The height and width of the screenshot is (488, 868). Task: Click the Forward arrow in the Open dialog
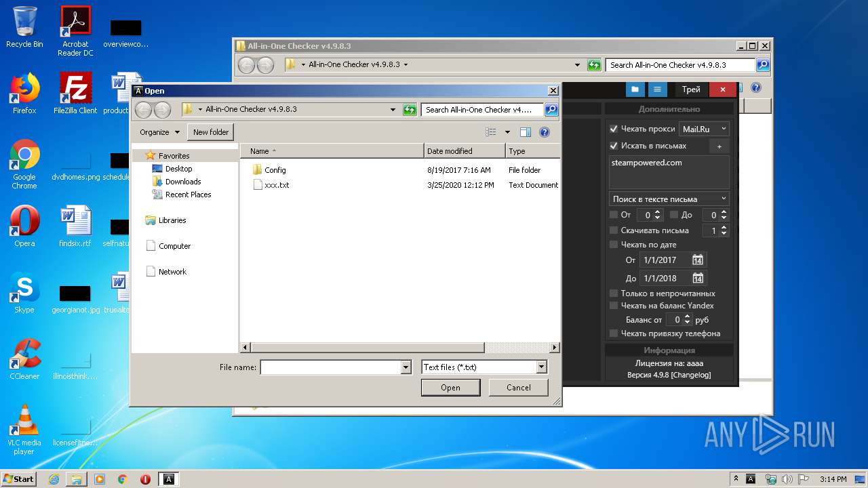162,109
